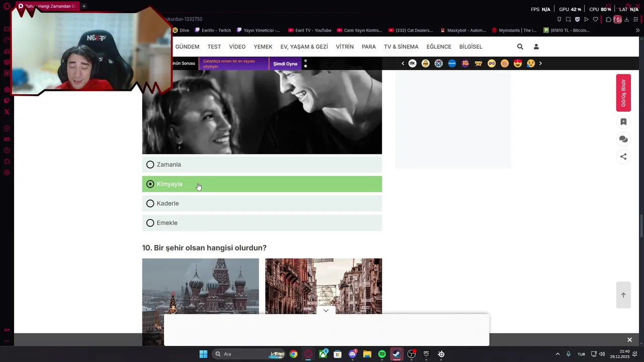The image size is (644, 362).
Task: Open the VİTRİN menu item
Action: [x=345, y=46]
